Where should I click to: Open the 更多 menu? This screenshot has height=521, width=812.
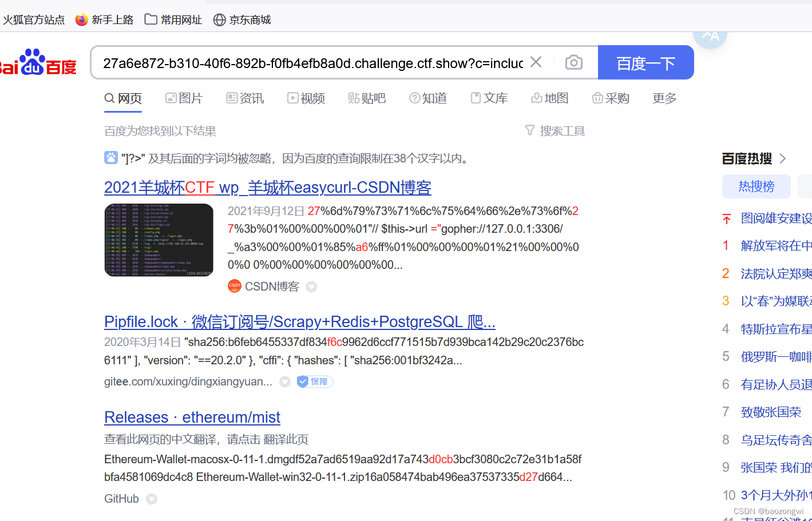click(x=664, y=98)
